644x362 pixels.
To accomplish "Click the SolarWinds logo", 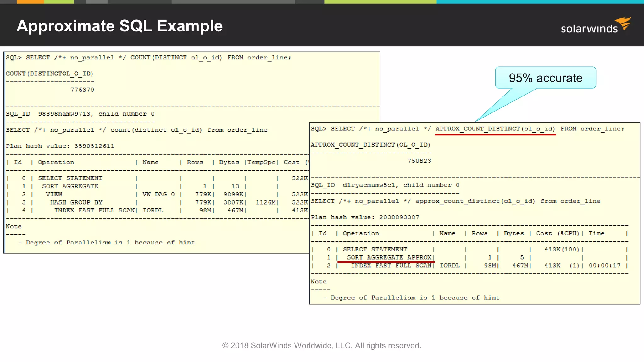I will click(596, 25).
